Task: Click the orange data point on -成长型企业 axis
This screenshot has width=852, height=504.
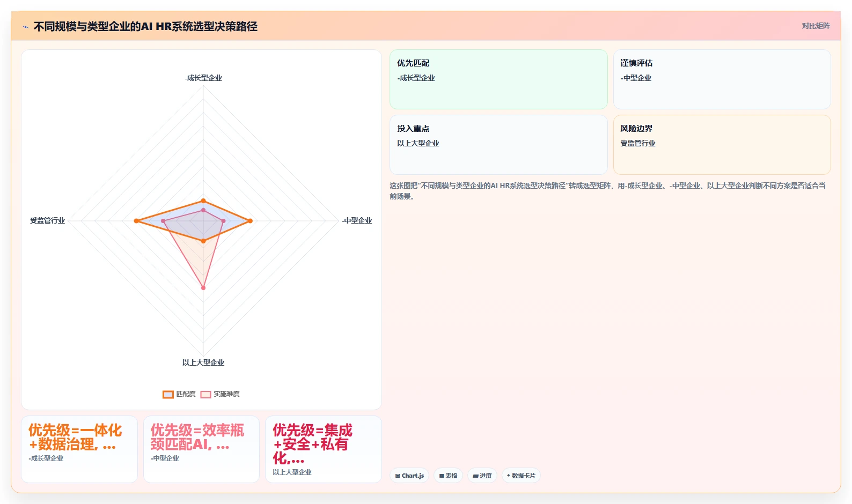Action: [x=203, y=201]
